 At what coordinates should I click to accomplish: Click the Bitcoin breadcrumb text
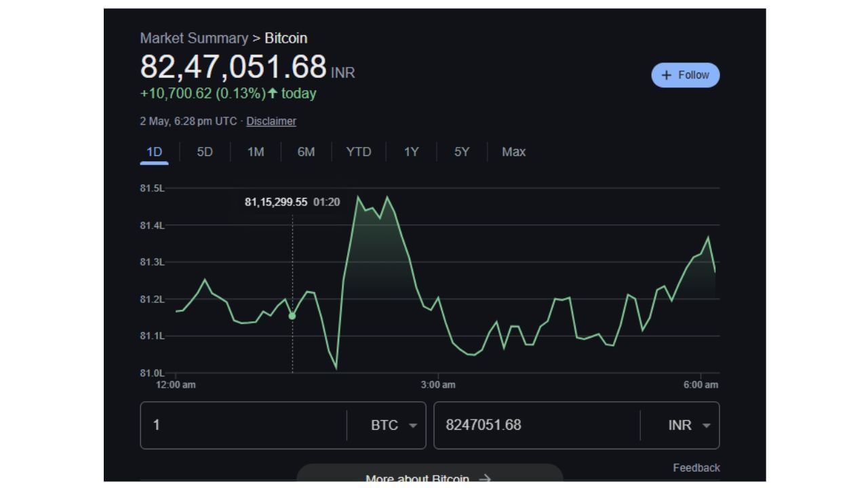(x=285, y=38)
